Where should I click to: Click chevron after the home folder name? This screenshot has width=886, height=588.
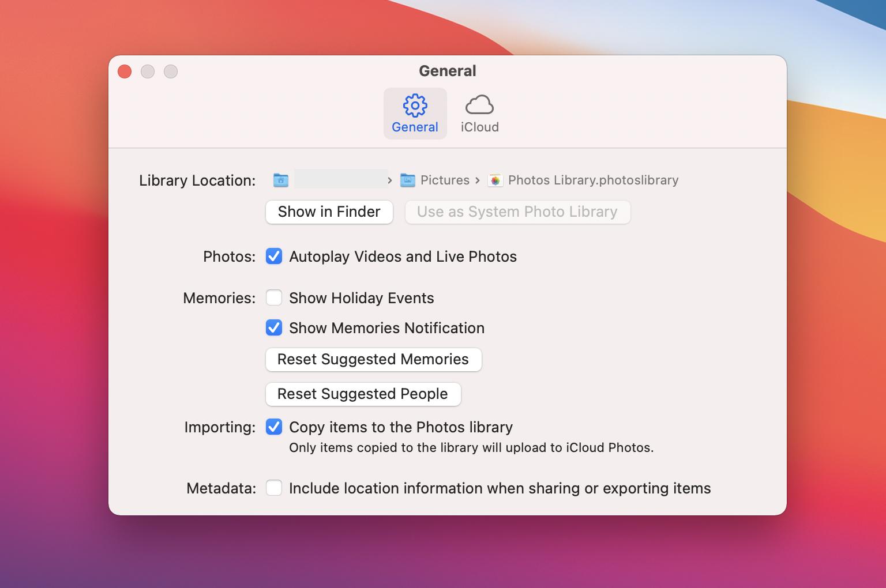tap(390, 180)
